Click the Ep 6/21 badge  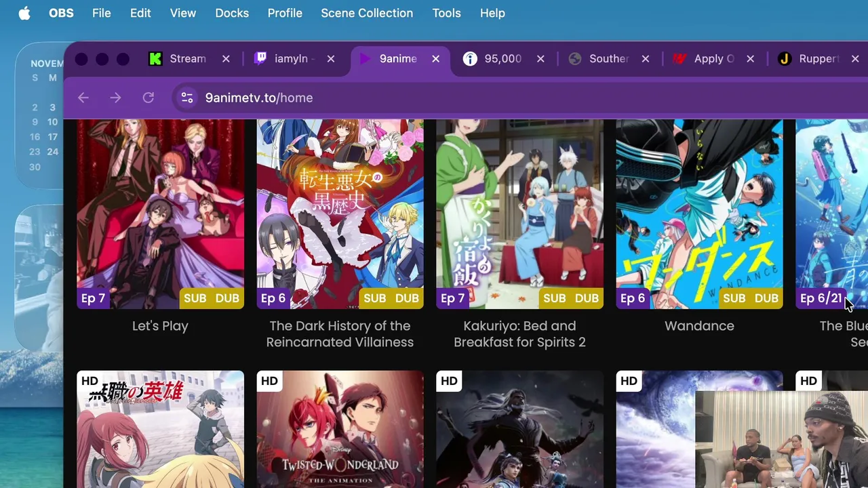(821, 298)
